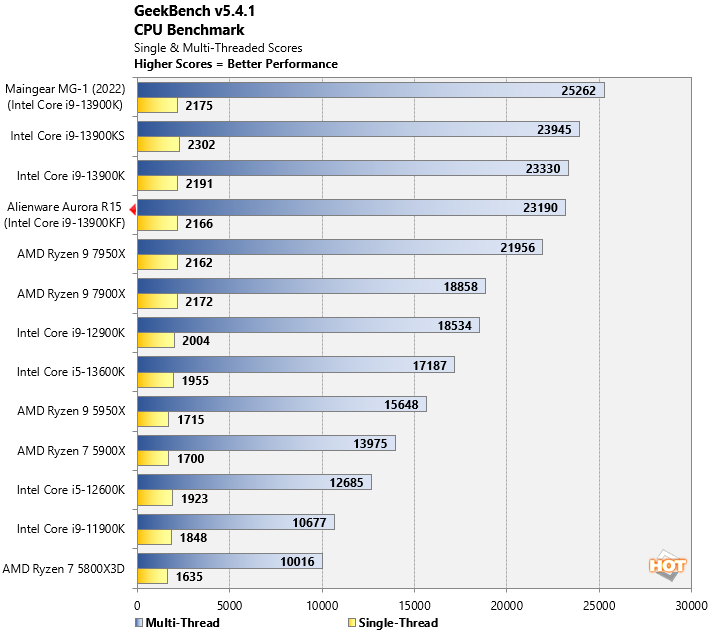
Task: Click the 'Intel Core i5-13600K' label
Action: [71, 372]
